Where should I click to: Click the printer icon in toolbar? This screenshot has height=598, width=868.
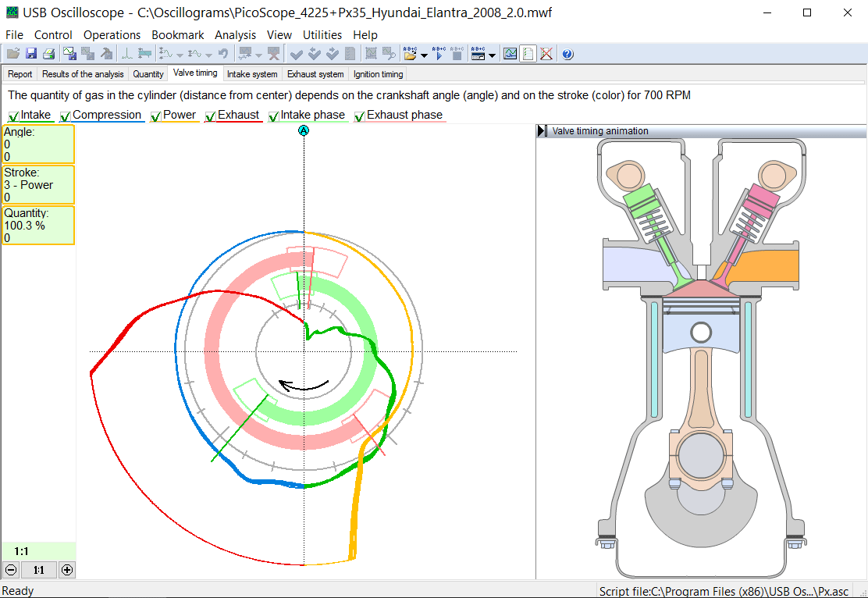48,54
